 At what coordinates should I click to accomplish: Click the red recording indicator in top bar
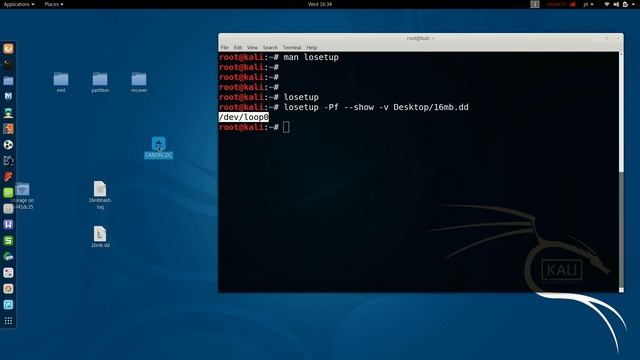[561, 4]
